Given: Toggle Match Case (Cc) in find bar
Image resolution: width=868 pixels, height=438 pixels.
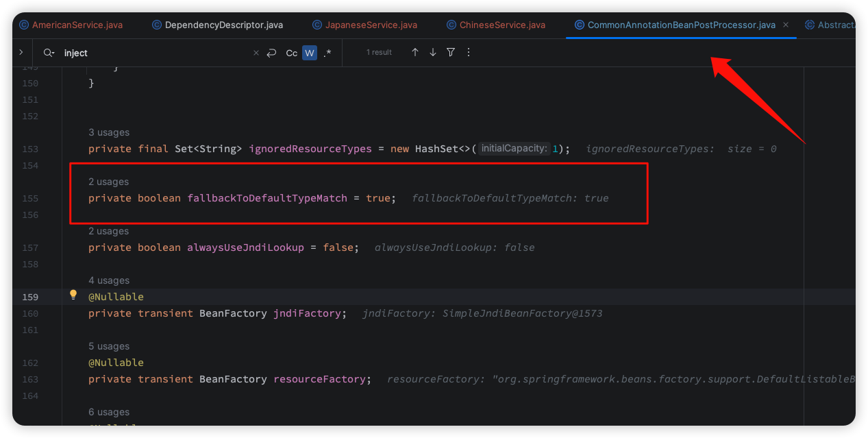Looking at the screenshot, I should (292, 53).
